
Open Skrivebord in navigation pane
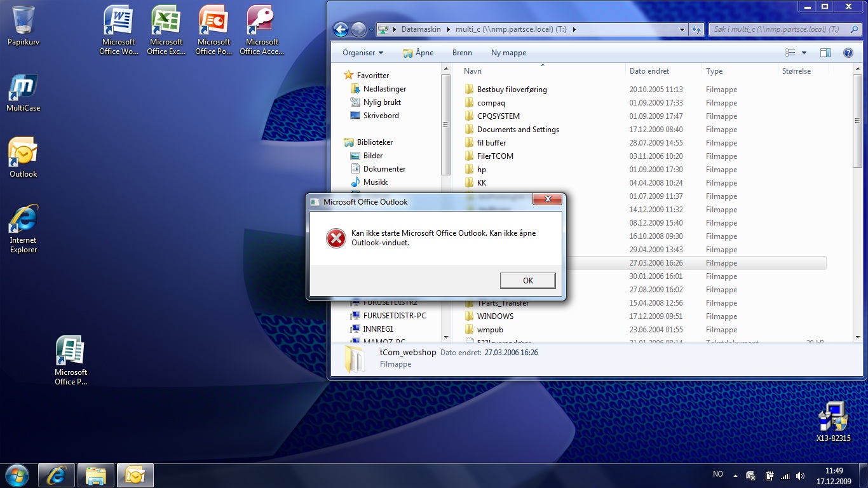point(374,116)
